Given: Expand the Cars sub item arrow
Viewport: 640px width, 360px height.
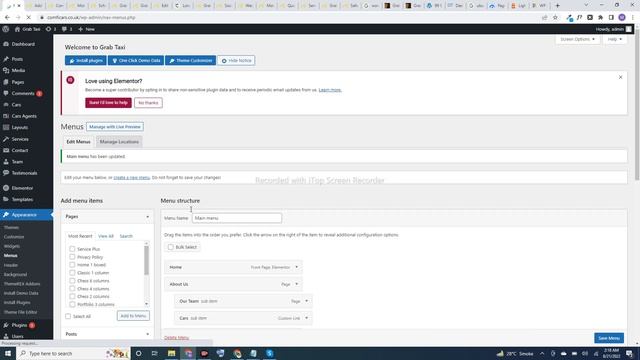Looking at the screenshot, I should pos(307,318).
